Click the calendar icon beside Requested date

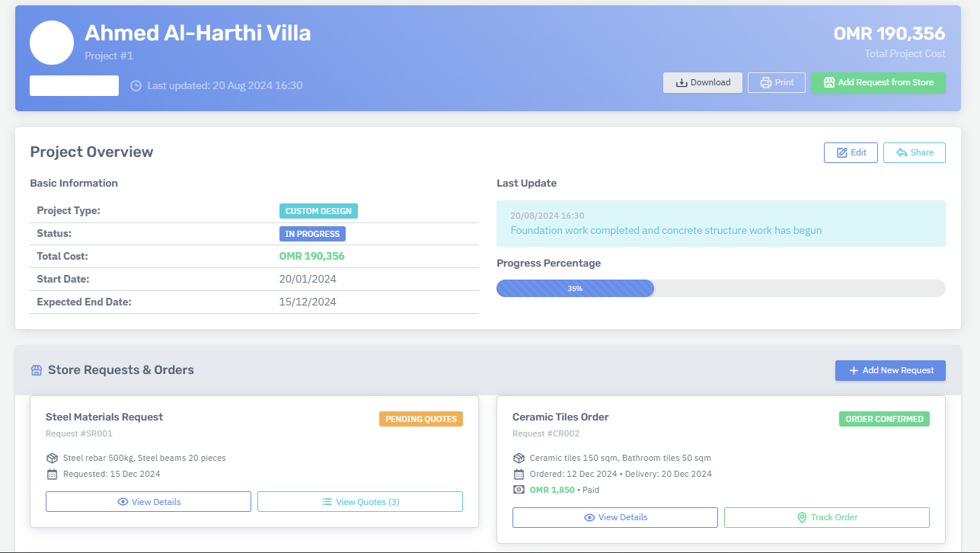click(x=52, y=474)
